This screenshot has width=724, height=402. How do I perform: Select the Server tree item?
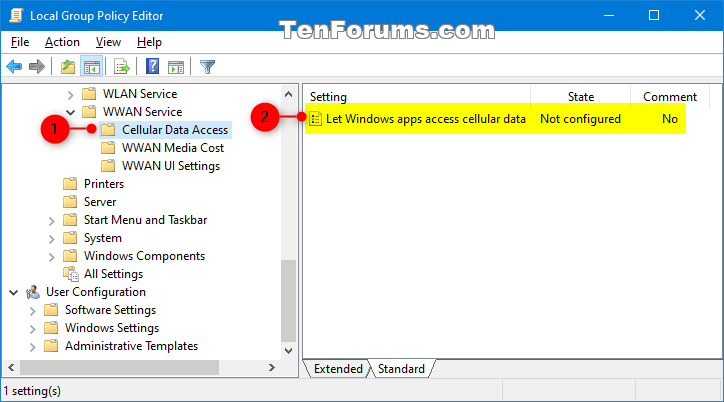tap(100, 202)
